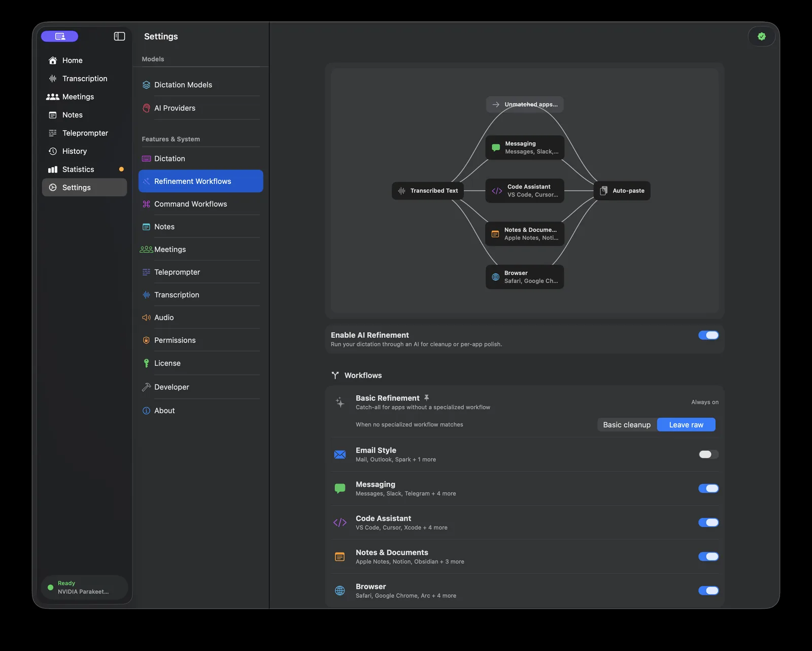Click the Permissions shield icon
Viewport: 812px width, 651px height.
146,340
